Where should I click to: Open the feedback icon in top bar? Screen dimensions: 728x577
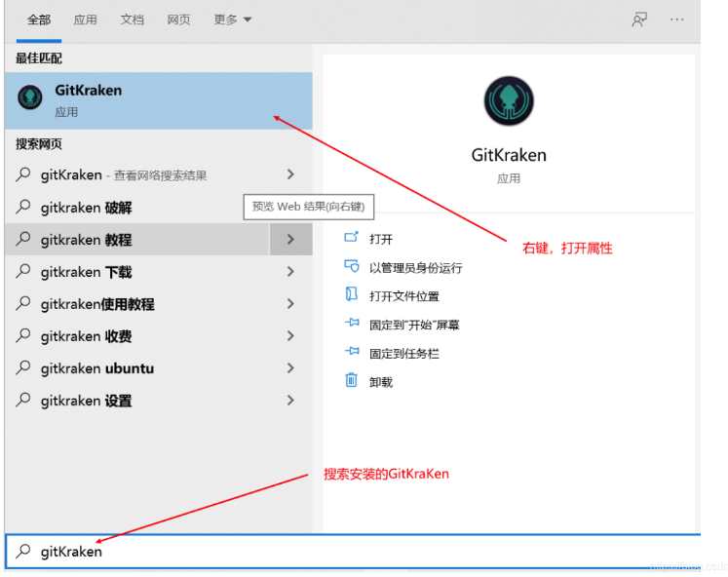(639, 19)
